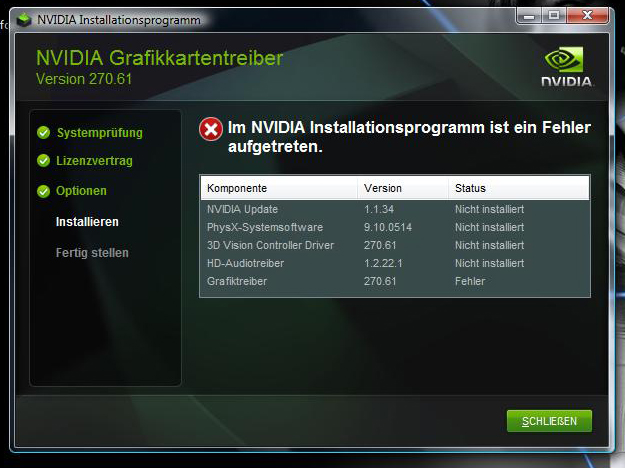Select the PhysX-Systemsoftware row

tap(395, 227)
